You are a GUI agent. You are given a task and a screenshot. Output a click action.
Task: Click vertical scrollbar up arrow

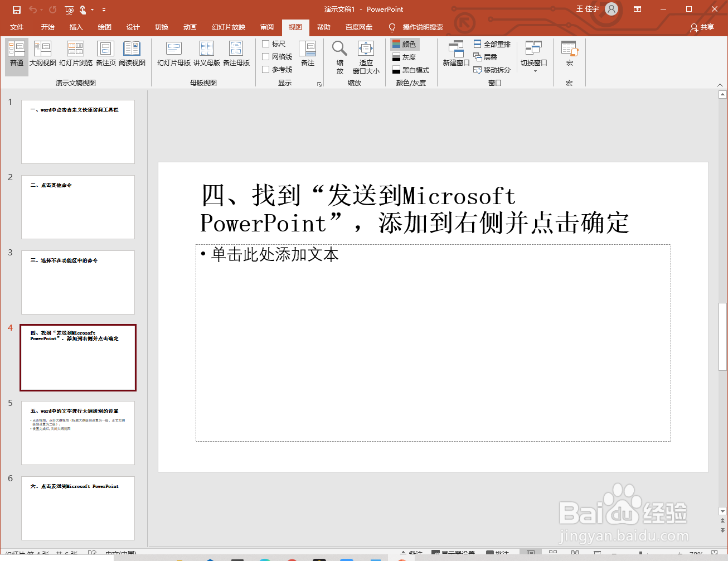click(722, 95)
